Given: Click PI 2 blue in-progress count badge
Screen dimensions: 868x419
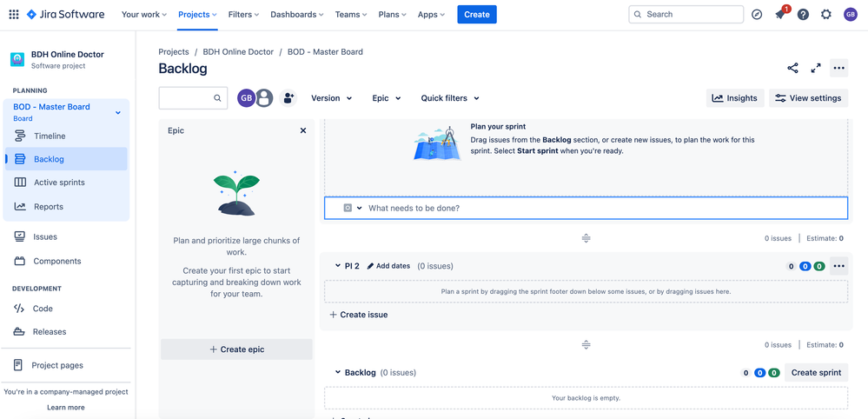Looking at the screenshot, I should click(x=805, y=266).
